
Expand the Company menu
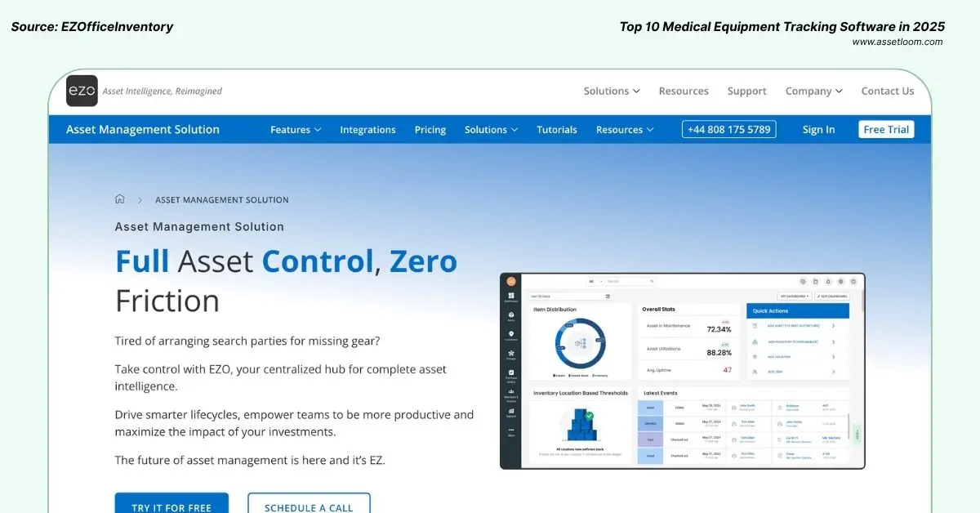[x=813, y=91]
